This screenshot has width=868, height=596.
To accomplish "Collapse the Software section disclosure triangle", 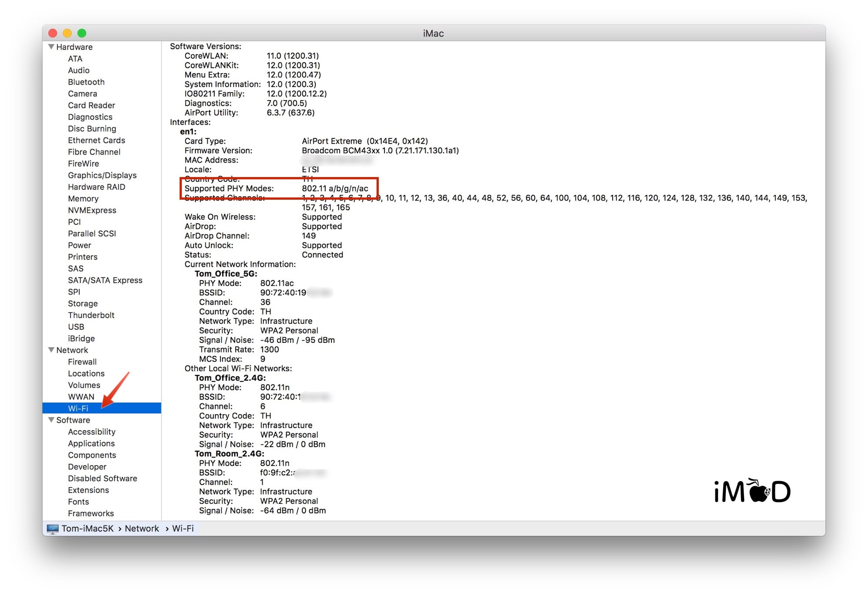I will [x=51, y=420].
